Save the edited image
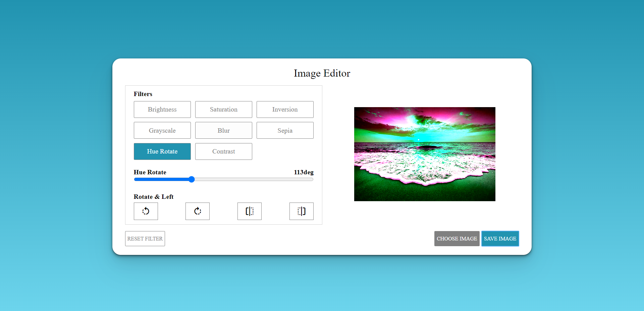Screen dimensions: 644x311 [500, 238]
